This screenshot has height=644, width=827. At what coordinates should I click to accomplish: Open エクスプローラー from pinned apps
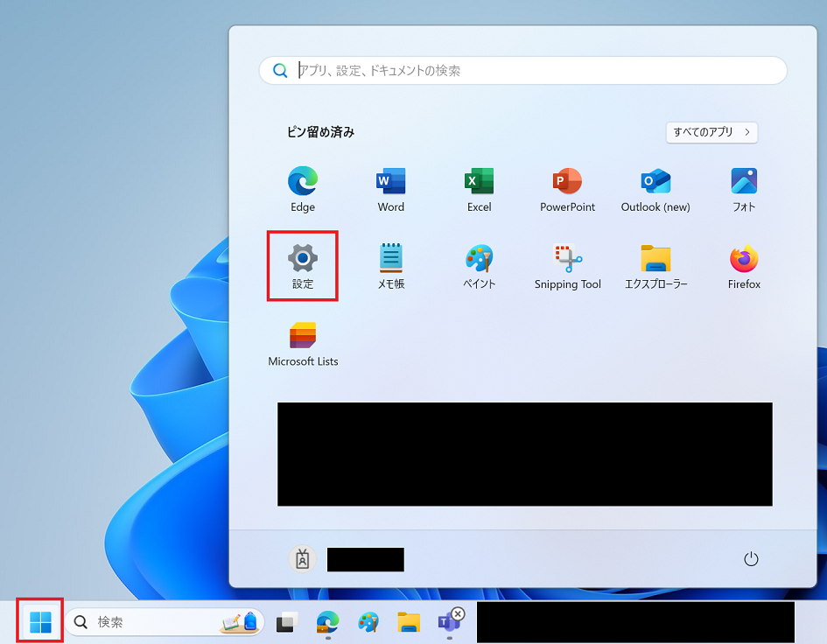coord(655,266)
